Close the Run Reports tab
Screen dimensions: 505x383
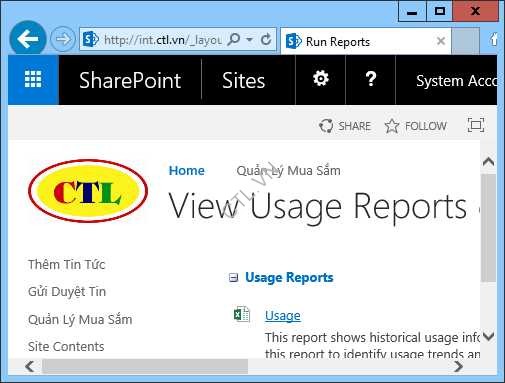click(x=441, y=41)
